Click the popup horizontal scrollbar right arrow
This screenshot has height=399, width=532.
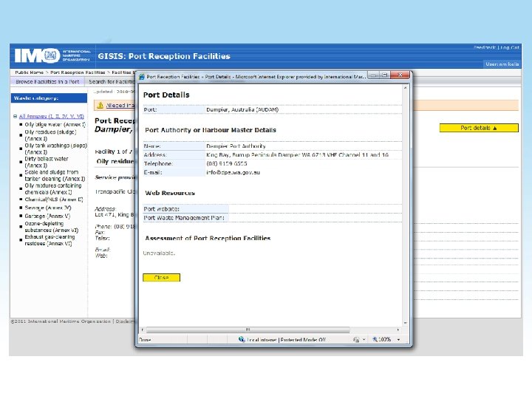398,330
